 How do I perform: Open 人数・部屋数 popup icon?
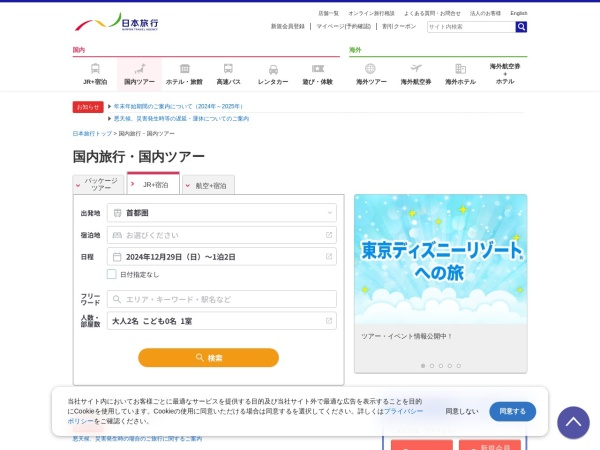click(x=329, y=321)
